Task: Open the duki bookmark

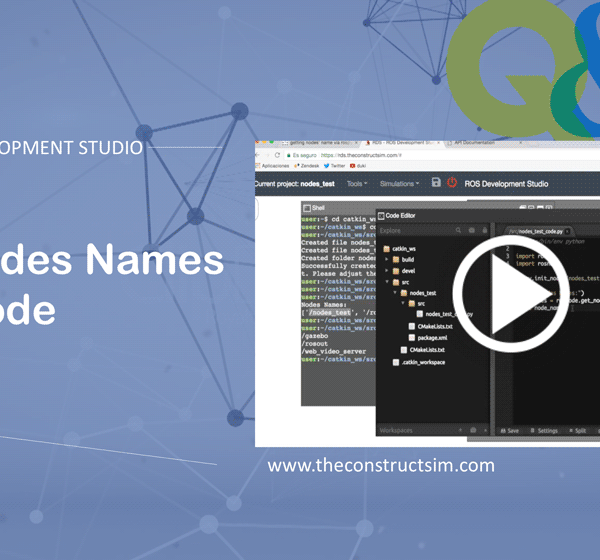Action: pyautogui.click(x=358, y=166)
